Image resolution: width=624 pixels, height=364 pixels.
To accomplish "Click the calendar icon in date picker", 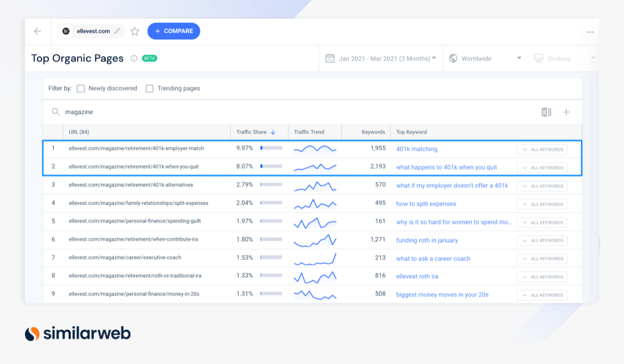I will pos(330,58).
